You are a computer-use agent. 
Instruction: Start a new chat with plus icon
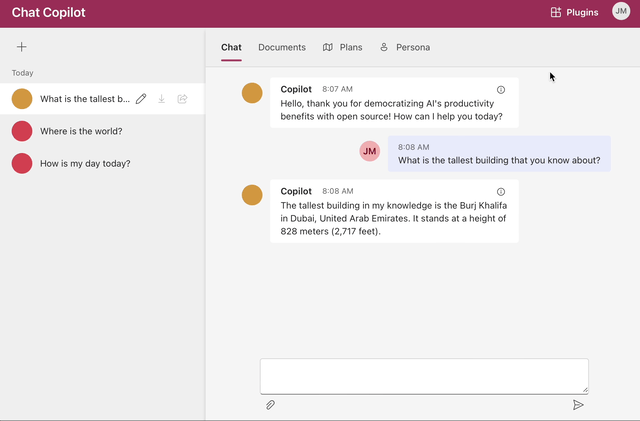coord(22,47)
